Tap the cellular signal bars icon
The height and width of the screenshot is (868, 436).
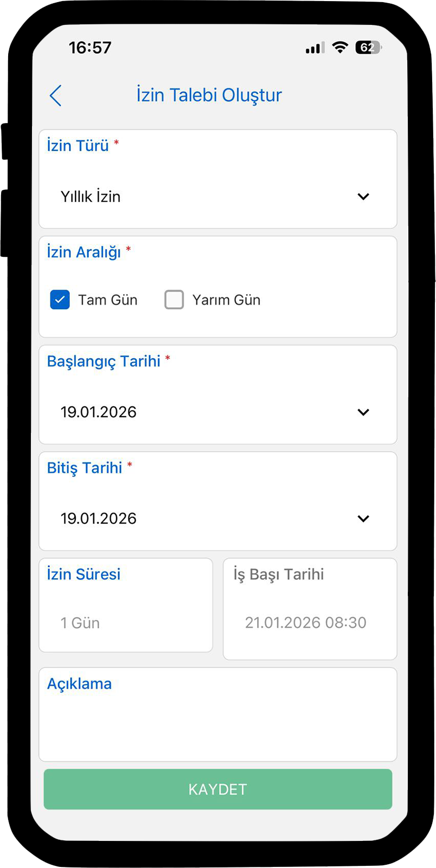pos(315,48)
